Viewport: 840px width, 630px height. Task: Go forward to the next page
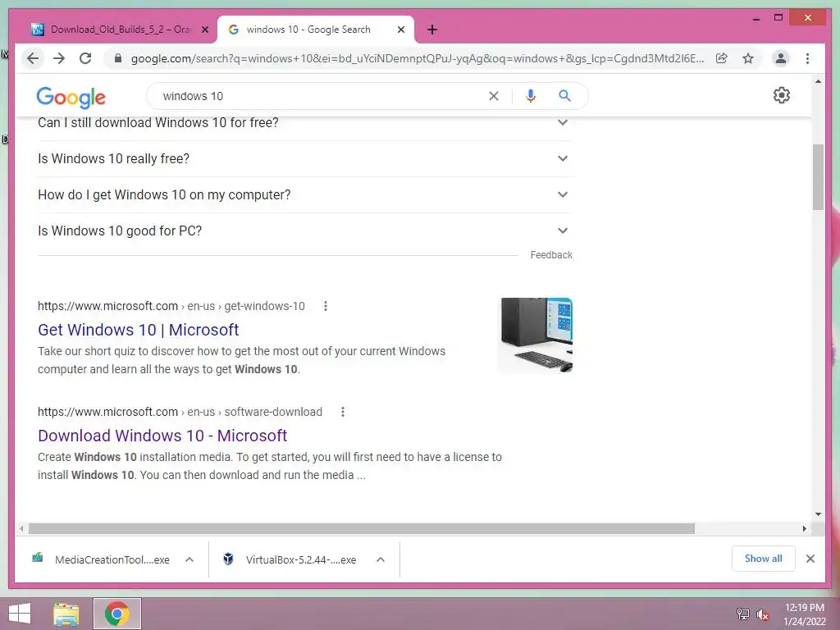(x=59, y=58)
